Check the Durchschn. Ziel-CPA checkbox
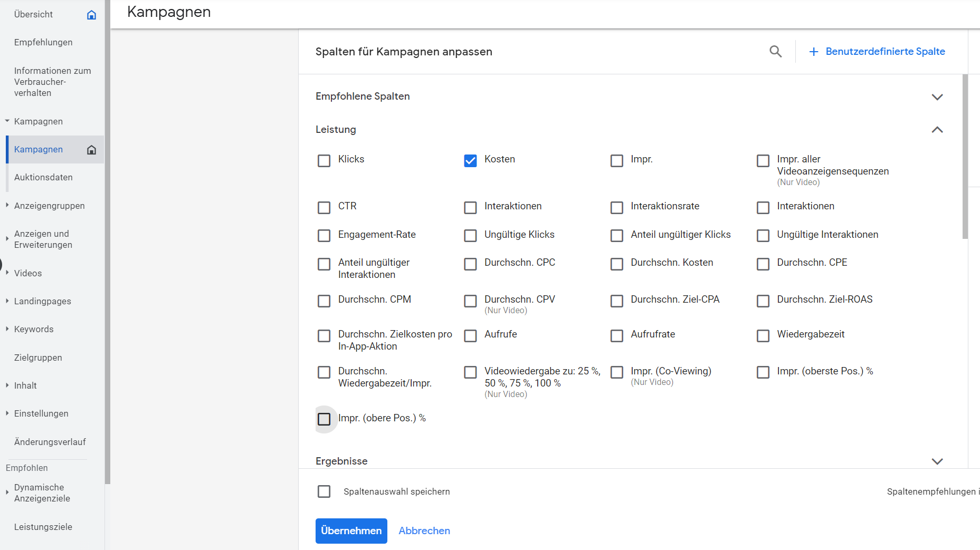This screenshot has height=550, width=980. pyautogui.click(x=616, y=301)
